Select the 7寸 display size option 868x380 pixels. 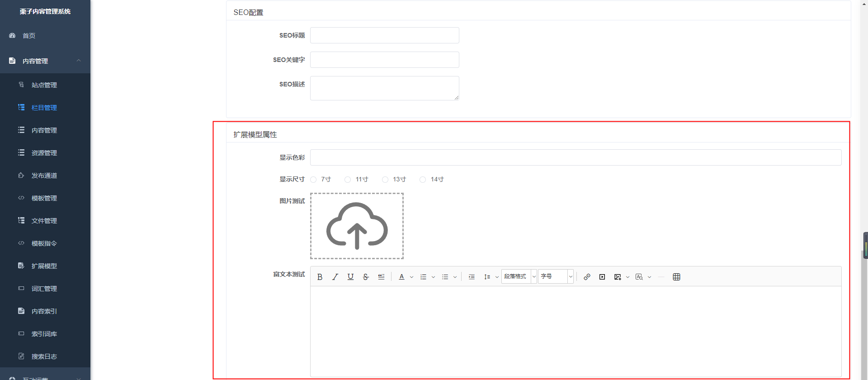313,180
